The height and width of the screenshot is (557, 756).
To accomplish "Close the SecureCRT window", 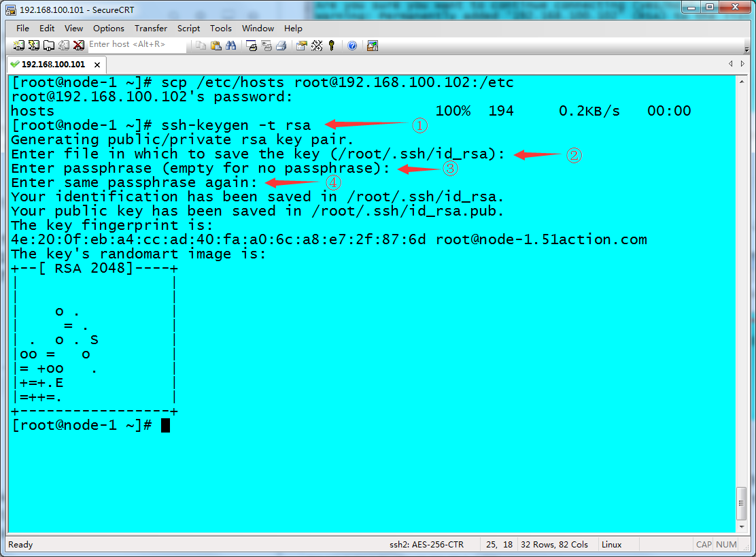I will (736, 7).
